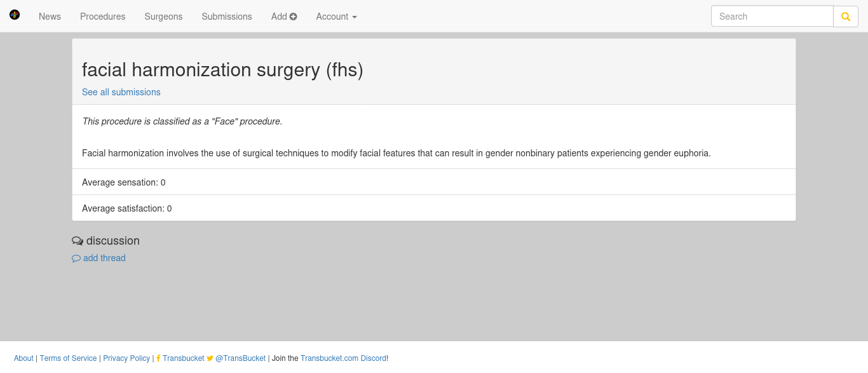The width and height of the screenshot is (868, 373).
Task: Open the Surgeons page
Action: (x=163, y=17)
